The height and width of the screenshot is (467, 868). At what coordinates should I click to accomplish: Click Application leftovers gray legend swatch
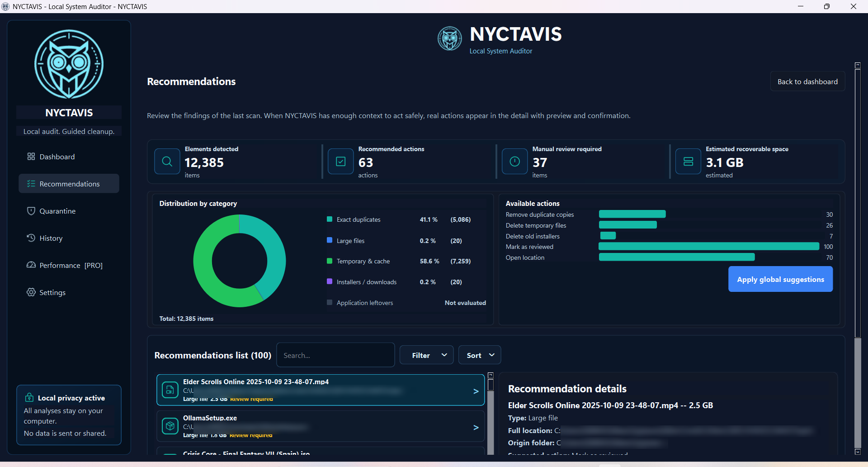pos(330,302)
